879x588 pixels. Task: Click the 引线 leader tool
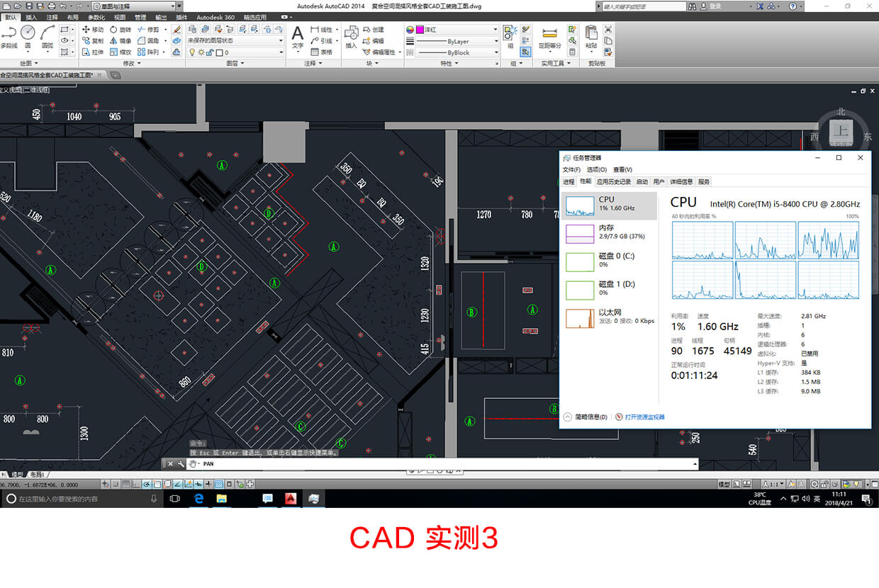click(x=321, y=41)
